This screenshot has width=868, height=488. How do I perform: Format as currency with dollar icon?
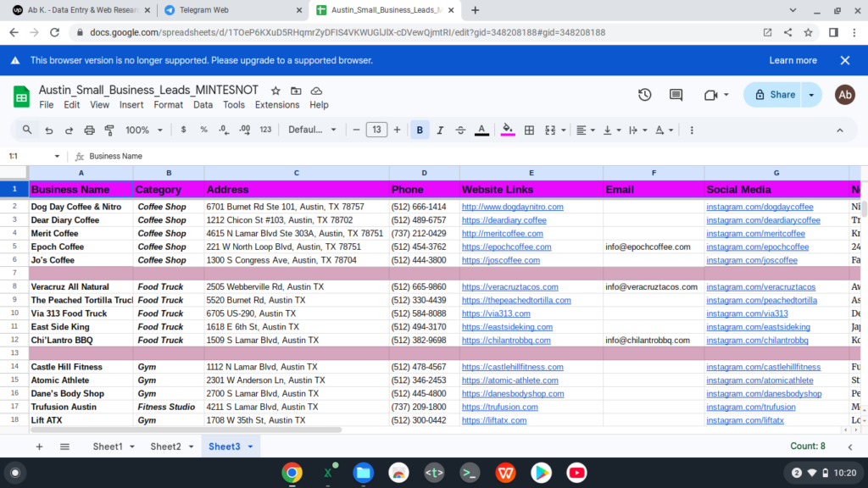[x=183, y=130]
